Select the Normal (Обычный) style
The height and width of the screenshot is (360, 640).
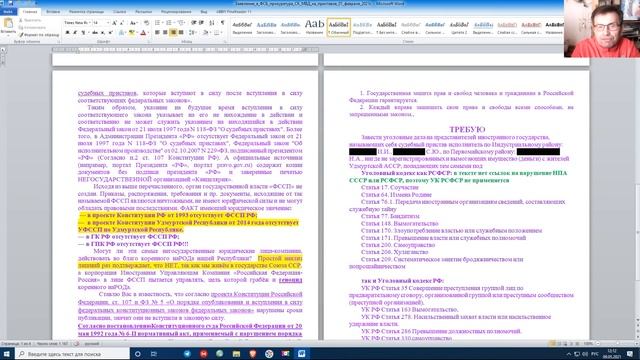point(338,27)
